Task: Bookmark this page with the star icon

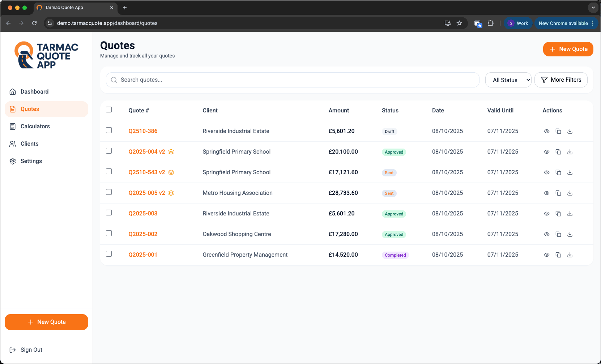Action: (459, 23)
